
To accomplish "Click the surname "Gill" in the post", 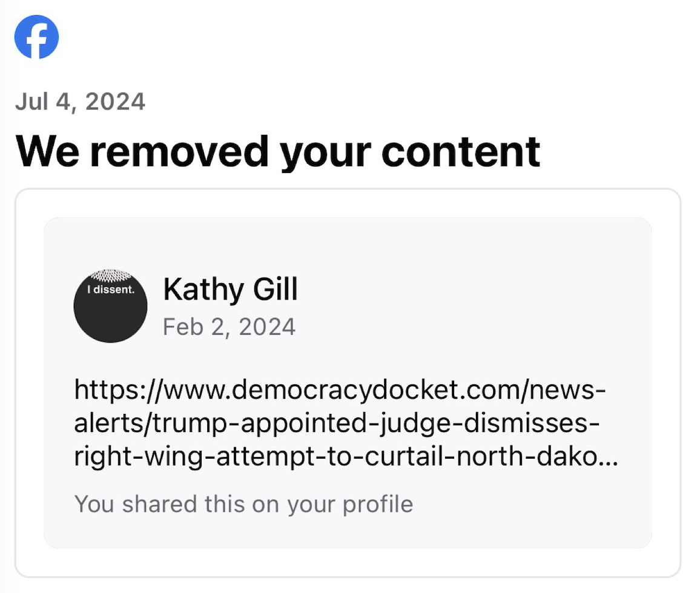I will click(275, 290).
